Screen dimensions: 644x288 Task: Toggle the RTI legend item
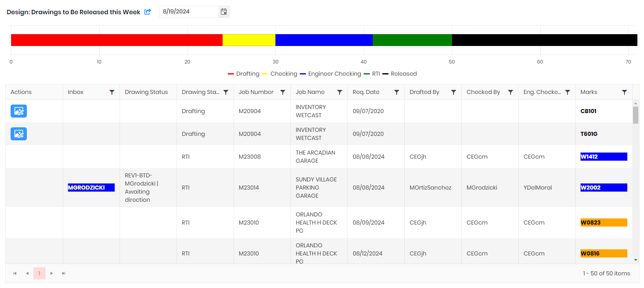click(x=372, y=74)
